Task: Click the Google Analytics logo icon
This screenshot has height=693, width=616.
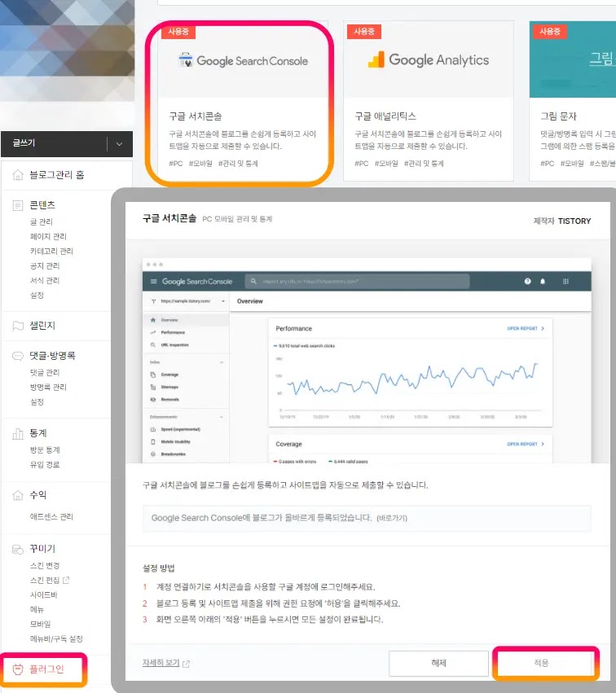Action: [376, 59]
